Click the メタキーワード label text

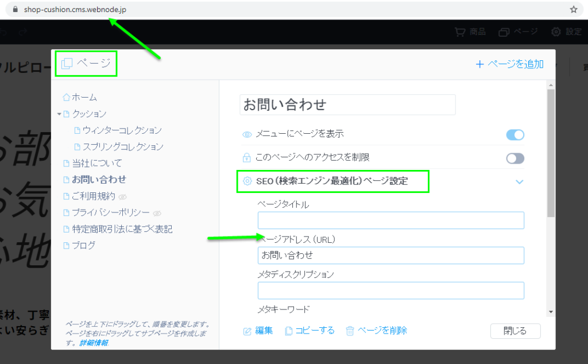(x=284, y=309)
